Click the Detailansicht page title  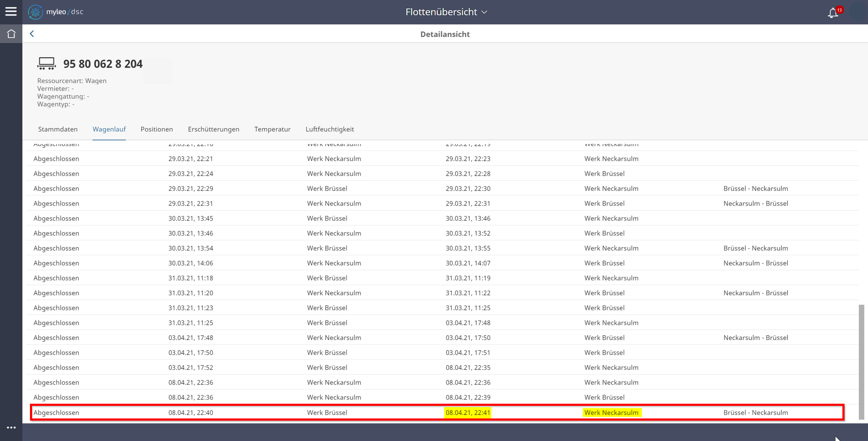pos(445,34)
